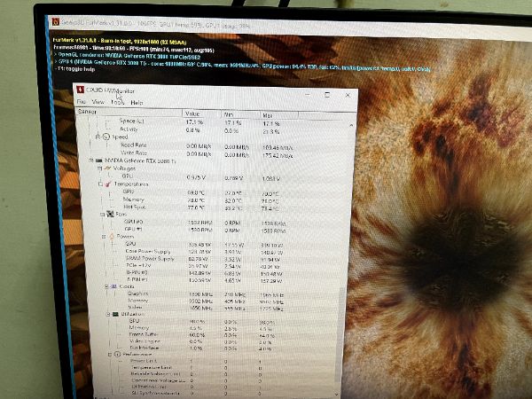This screenshot has width=532, height=399.
Task: Click the Voltages meter icon
Action: tap(107, 168)
